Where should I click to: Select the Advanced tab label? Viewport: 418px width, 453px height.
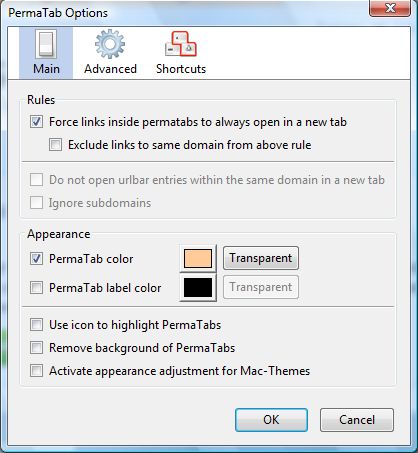coord(110,69)
